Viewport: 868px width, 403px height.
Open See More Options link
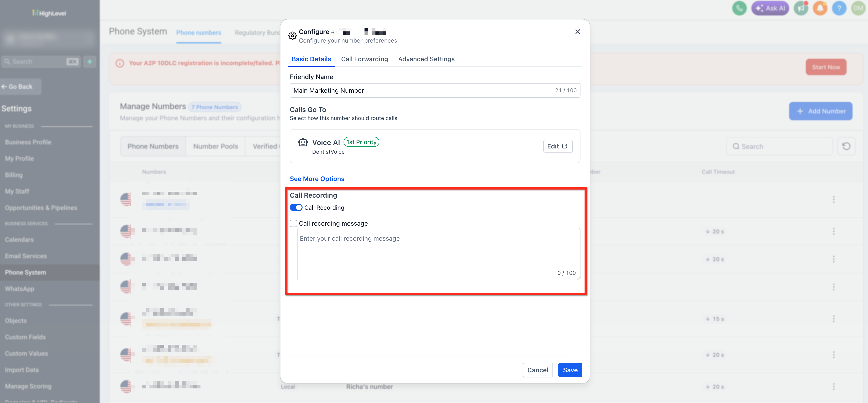pos(317,179)
